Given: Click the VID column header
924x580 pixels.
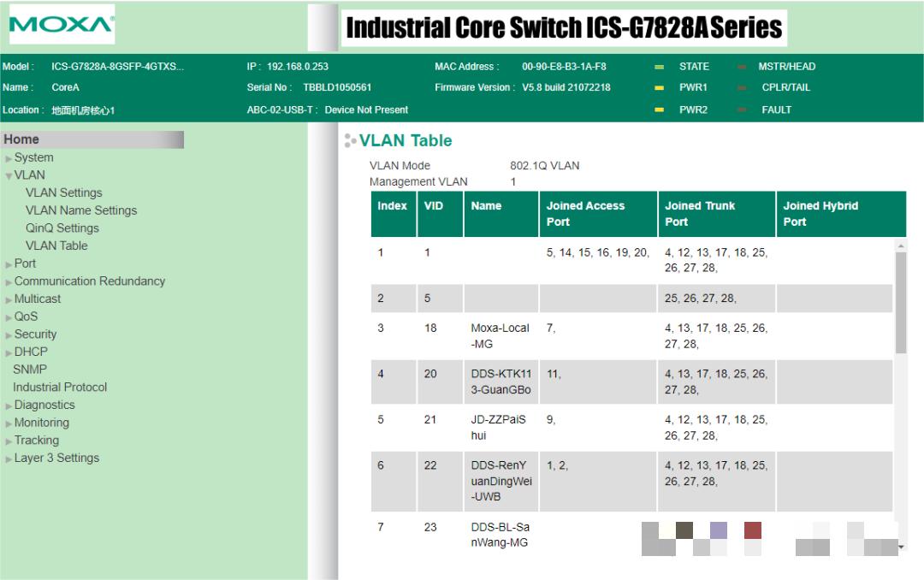Looking at the screenshot, I should 441,214.
